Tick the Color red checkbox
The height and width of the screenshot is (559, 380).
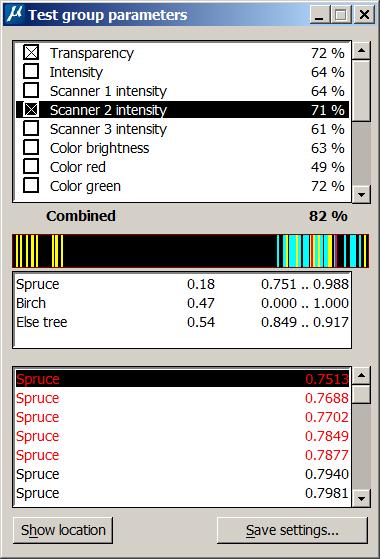(x=31, y=166)
